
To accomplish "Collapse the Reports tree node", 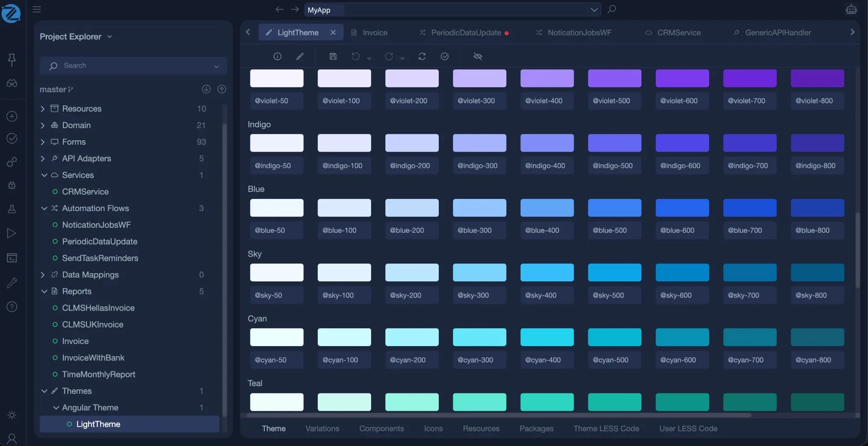I will pos(44,291).
